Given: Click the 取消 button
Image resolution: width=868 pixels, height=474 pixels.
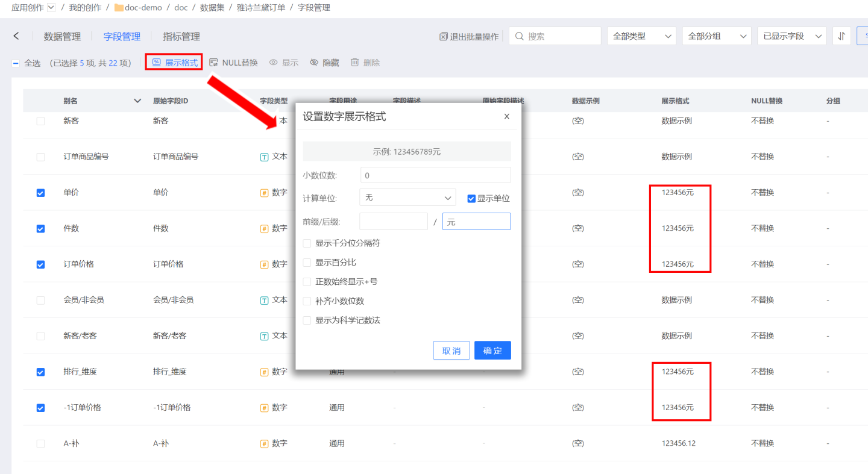Looking at the screenshot, I should [451, 351].
